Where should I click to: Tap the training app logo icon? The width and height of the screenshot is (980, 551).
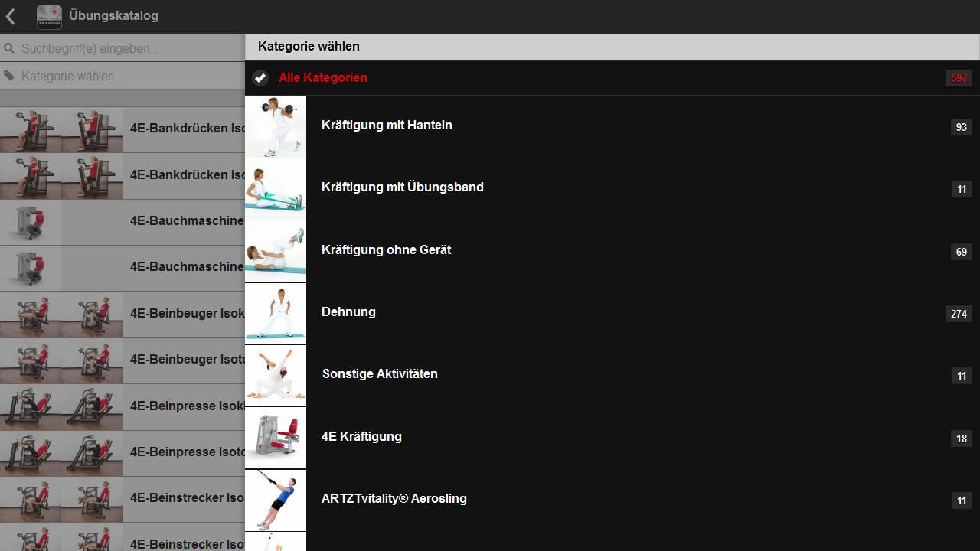pos(50,16)
